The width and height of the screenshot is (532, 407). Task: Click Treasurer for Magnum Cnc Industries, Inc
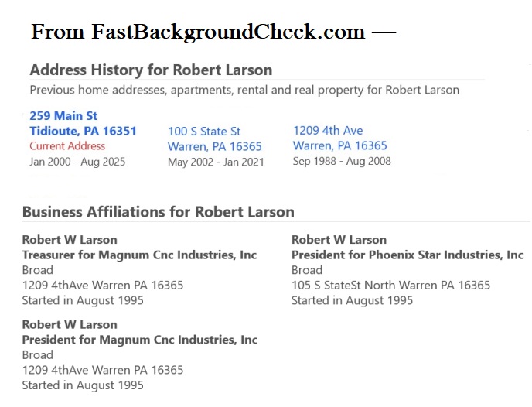click(x=139, y=255)
